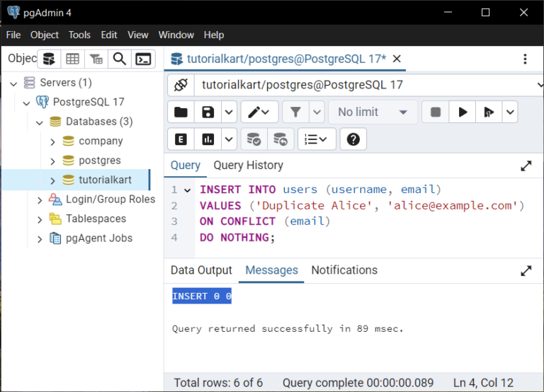Run Execute script icon
Viewport: 544px width, 392px height.
point(489,112)
